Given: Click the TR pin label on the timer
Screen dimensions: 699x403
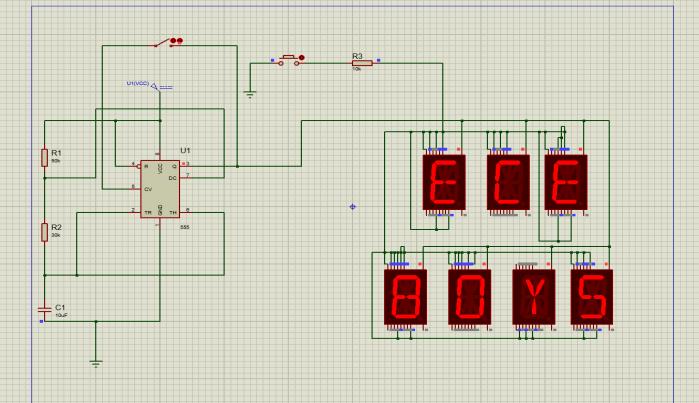Looking at the screenshot, I should click(148, 213).
